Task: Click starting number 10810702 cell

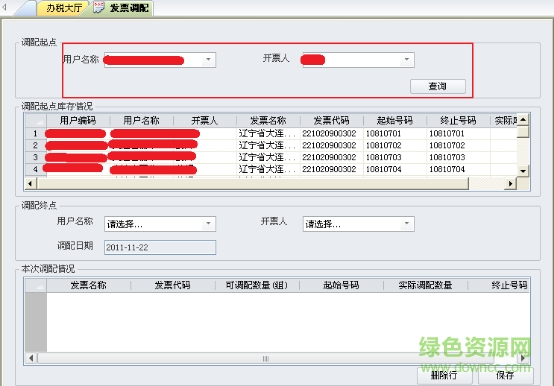Action: coord(395,145)
